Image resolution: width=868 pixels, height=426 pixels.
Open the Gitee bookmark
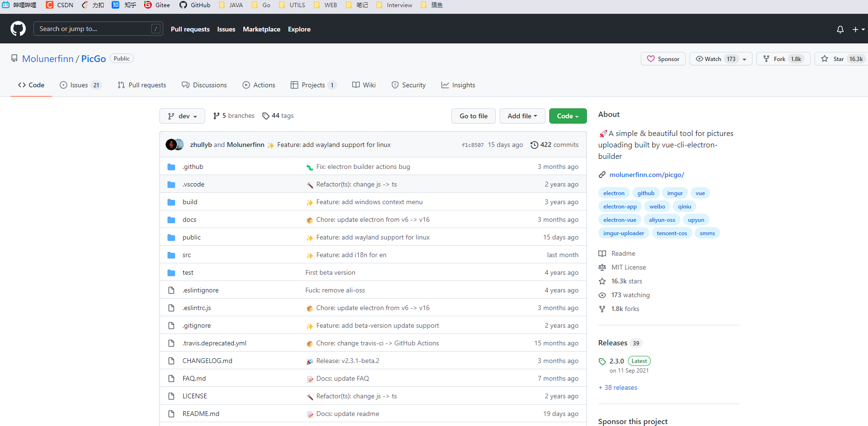pyautogui.click(x=157, y=5)
